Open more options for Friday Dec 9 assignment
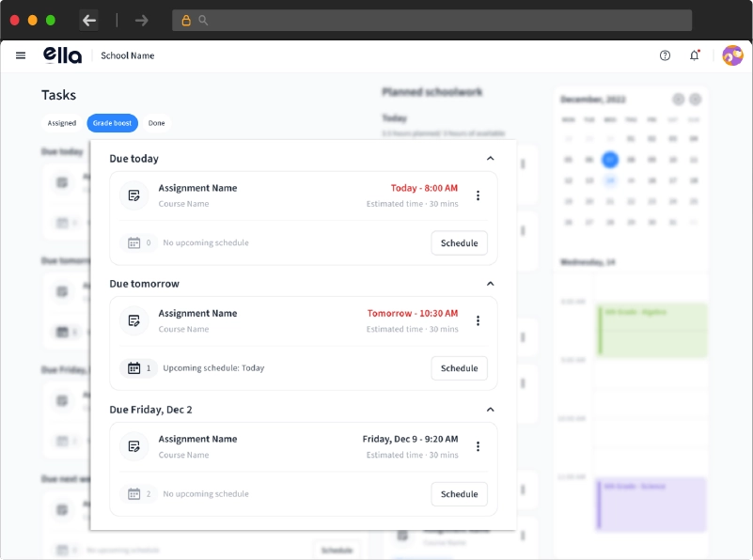753x560 pixels. pyautogui.click(x=478, y=446)
